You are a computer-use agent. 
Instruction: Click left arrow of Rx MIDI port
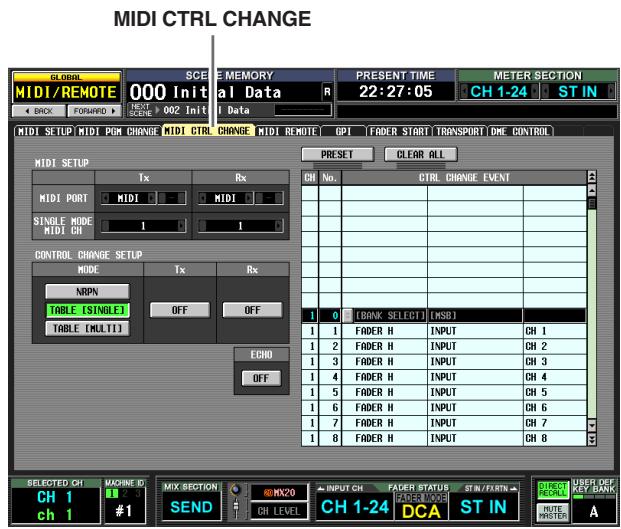coord(202,198)
